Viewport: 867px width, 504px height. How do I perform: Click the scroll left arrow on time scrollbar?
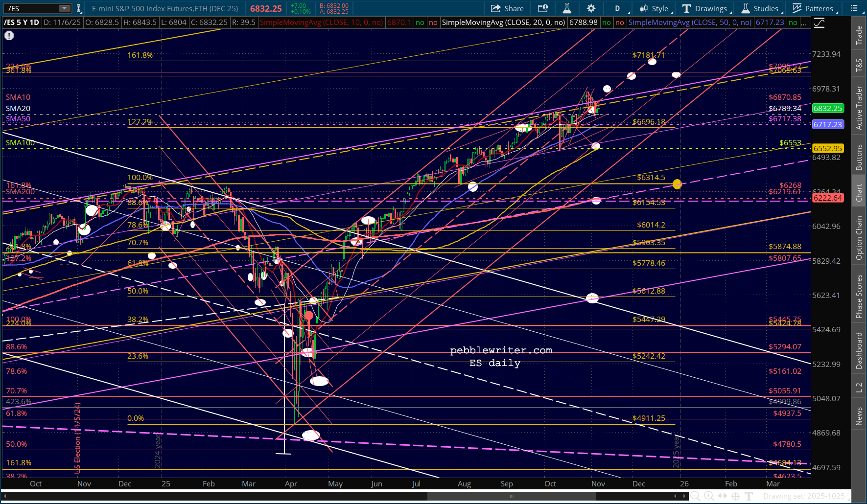675,496
